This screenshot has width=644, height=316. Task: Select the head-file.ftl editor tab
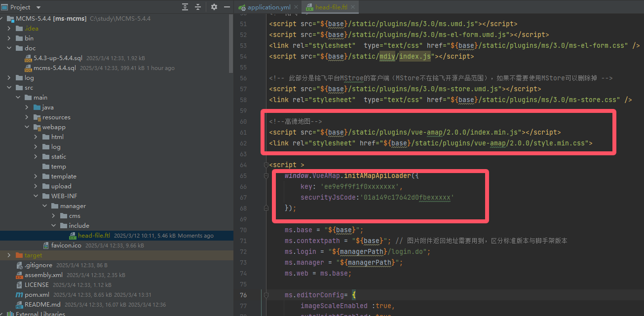[330, 7]
